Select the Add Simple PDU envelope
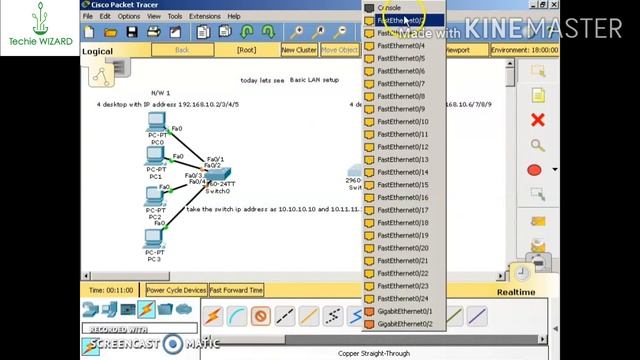 tap(538, 222)
